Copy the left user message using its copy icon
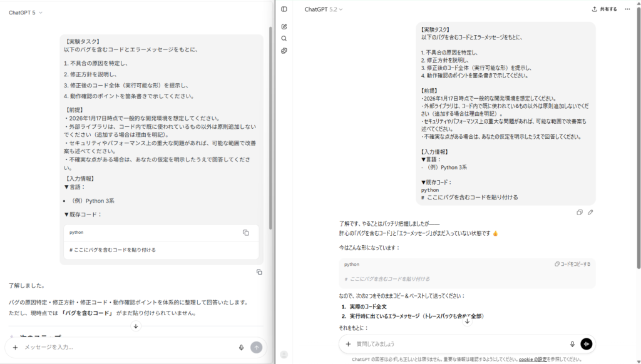Image resolution: width=641 pixels, height=364 pixels. pyautogui.click(x=259, y=272)
